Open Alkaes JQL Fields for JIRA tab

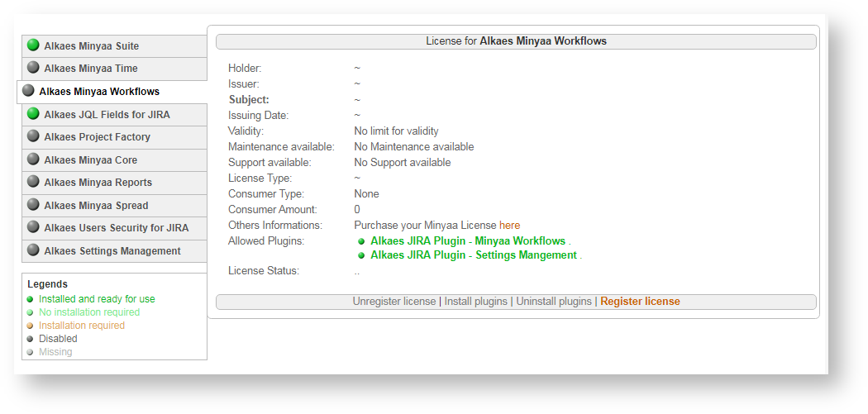coord(115,115)
